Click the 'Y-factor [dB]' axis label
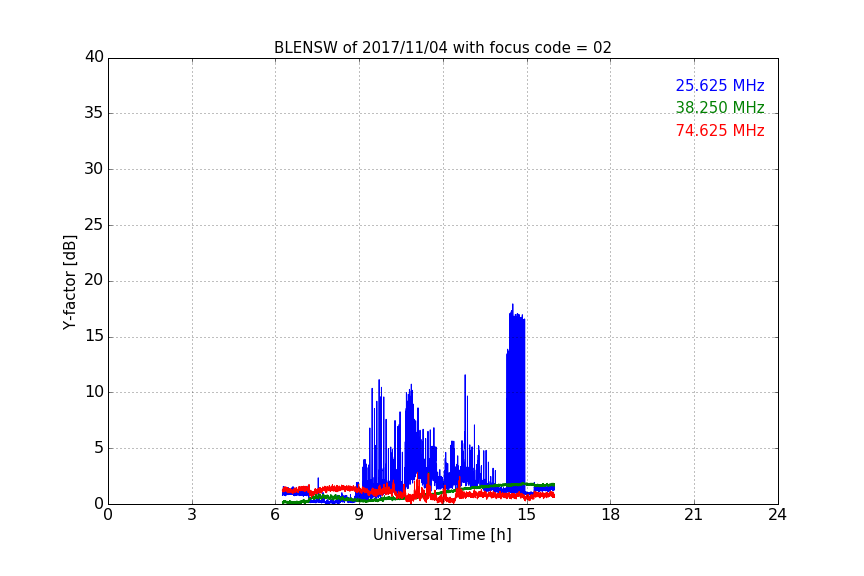Screen dimensions: 864x576 [x=69, y=283]
